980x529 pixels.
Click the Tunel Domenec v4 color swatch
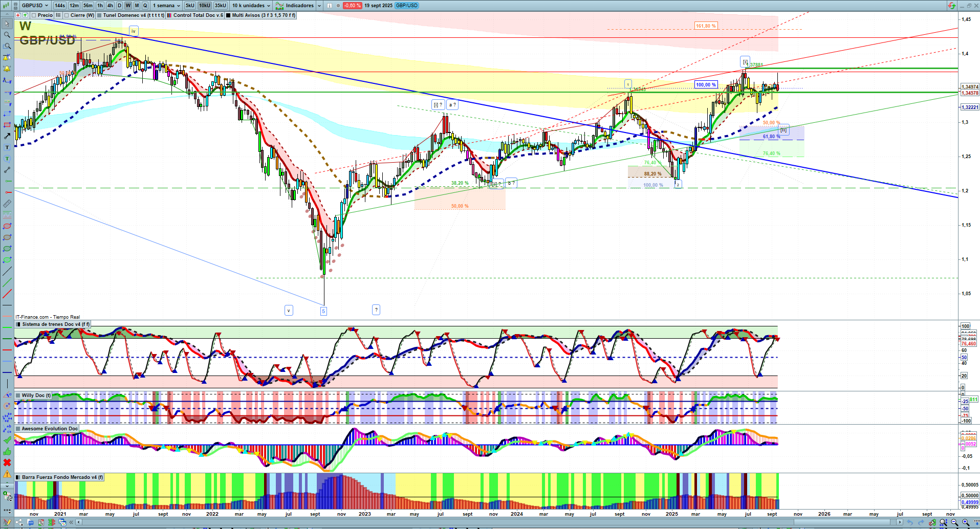(x=99, y=15)
